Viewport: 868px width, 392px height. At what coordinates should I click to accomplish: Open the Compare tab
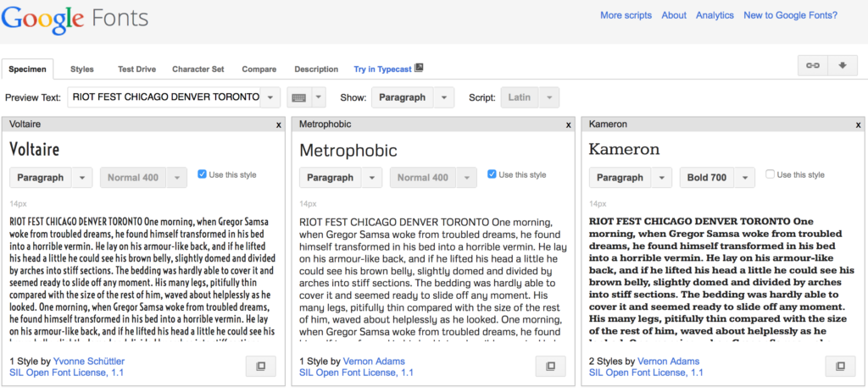click(x=259, y=69)
